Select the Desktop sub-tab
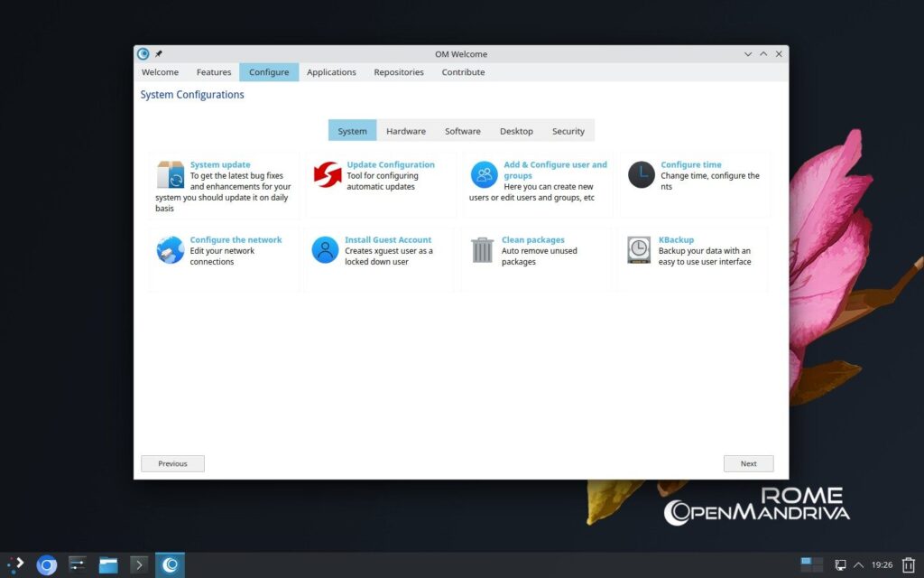The height and width of the screenshot is (578, 924). pyautogui.click(x=516, y=131)
